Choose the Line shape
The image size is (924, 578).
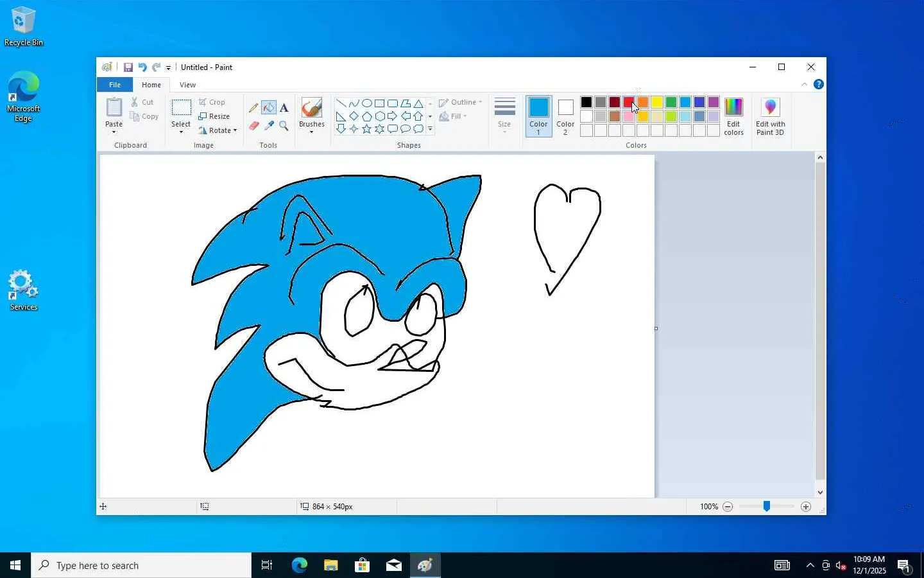point(341,103)
